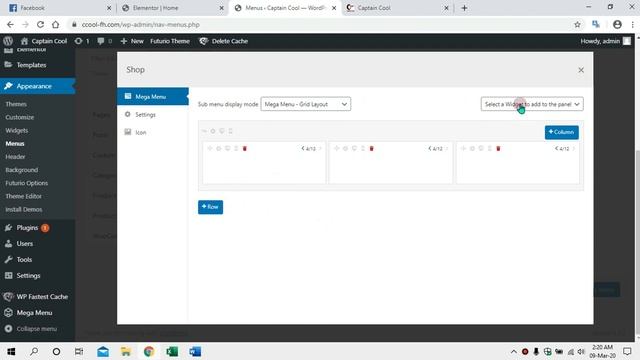
Task: Bookmark this page with star icon
Action: tap(577, 24)
